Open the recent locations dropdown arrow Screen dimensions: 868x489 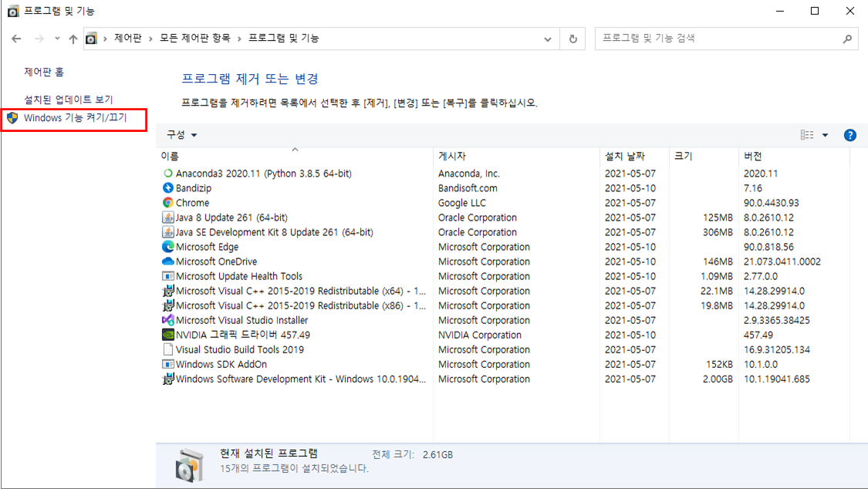[57, 38]
